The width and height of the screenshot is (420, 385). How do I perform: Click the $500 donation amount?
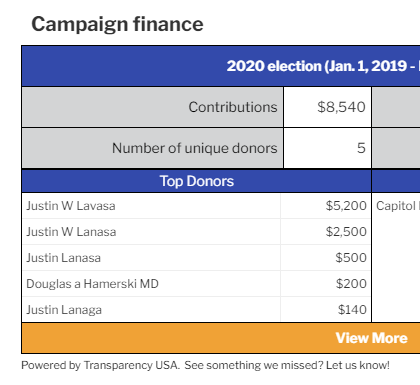pyautogui.click(x=351, y=258)
